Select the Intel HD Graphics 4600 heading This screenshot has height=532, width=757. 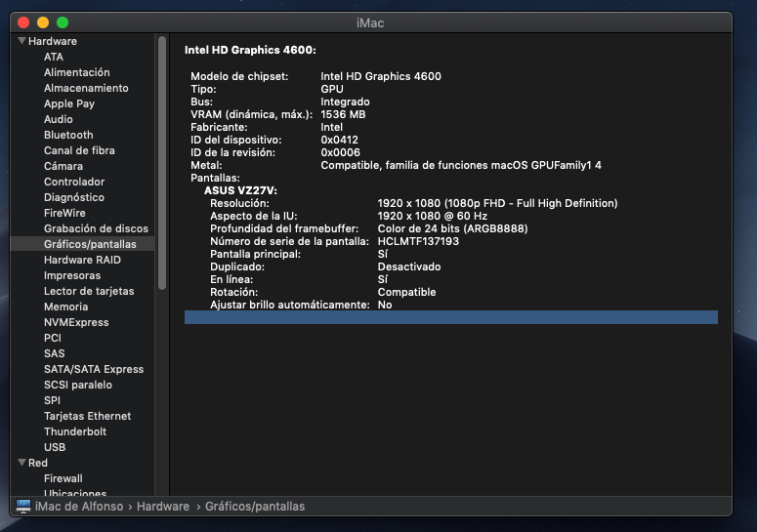coord(250,50)
